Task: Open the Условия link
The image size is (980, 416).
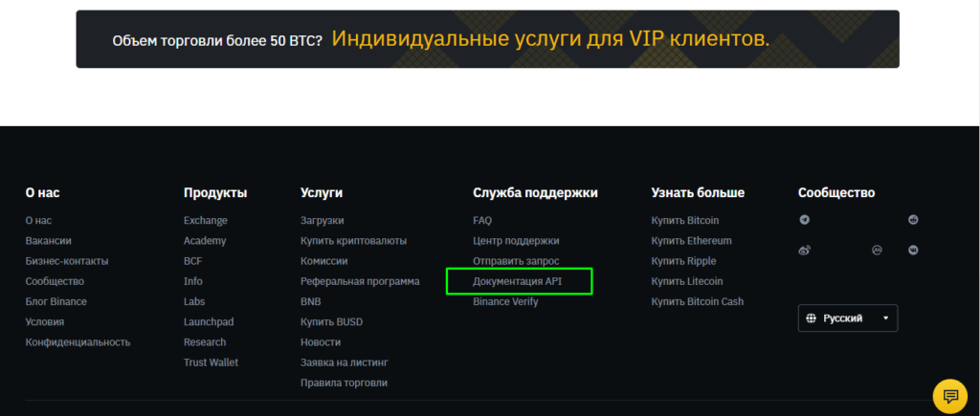Action: point(45,321)
